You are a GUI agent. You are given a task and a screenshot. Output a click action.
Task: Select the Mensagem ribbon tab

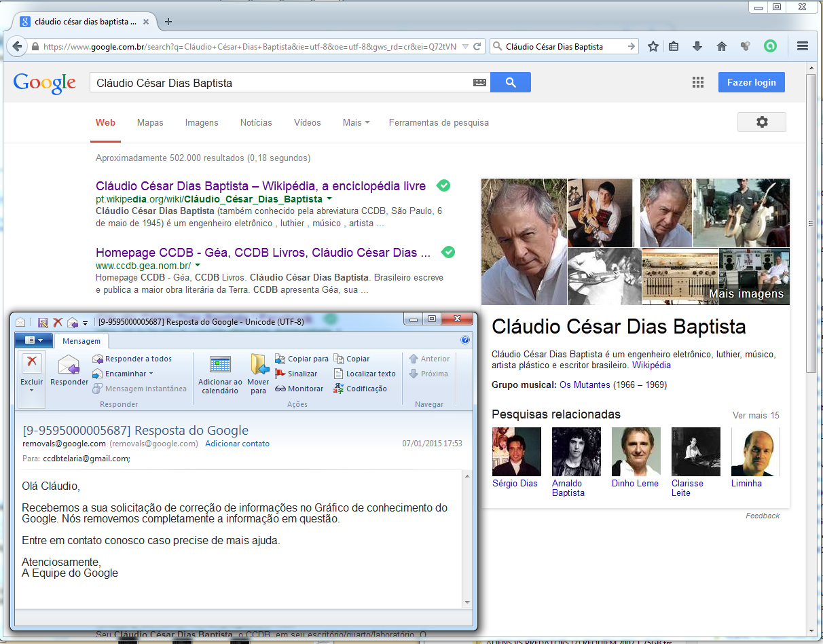tap(81, 341)
